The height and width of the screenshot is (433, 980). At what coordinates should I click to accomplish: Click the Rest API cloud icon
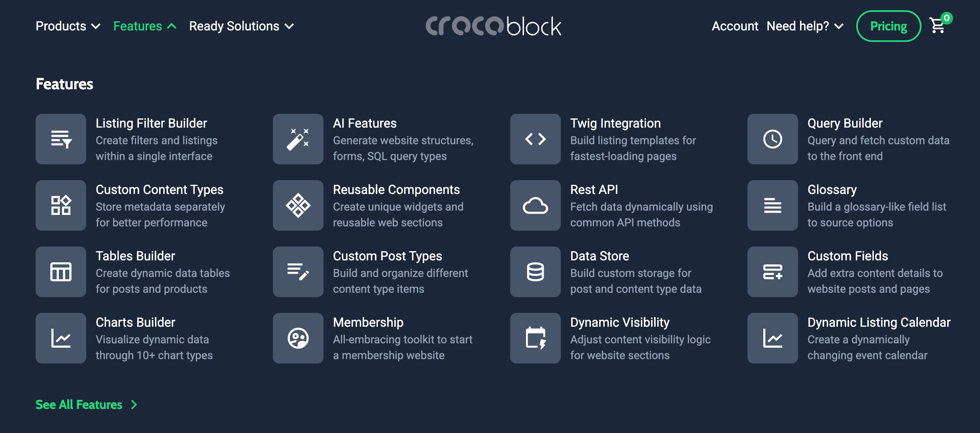pos(535,205)
